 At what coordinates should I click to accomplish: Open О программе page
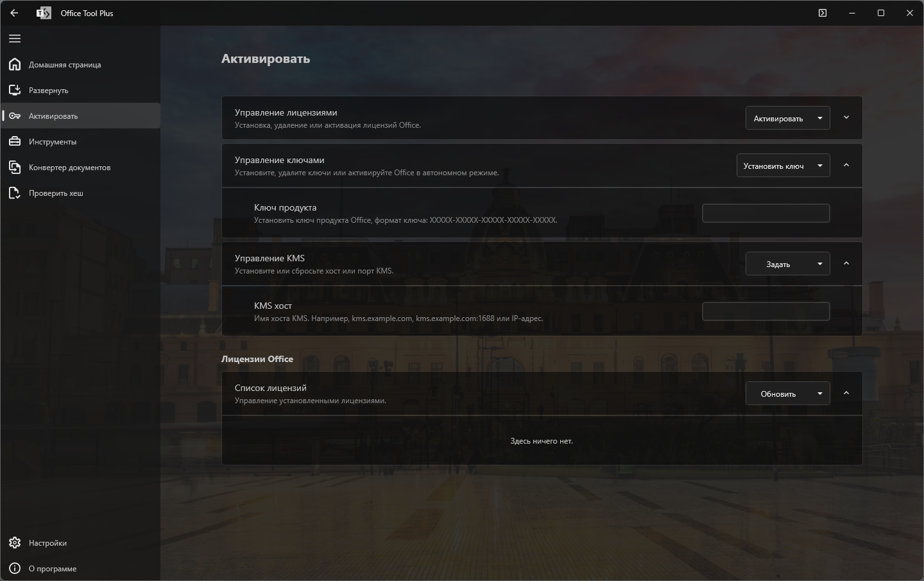point(80,568)
